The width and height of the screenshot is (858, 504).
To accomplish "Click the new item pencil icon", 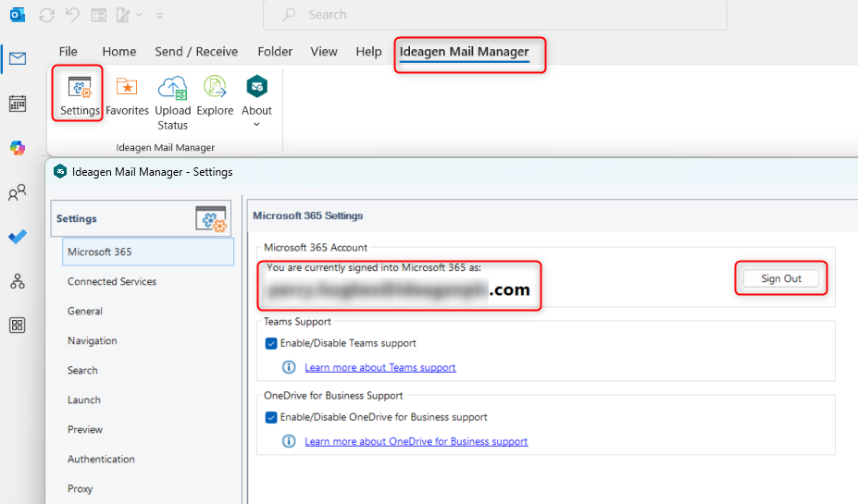I will tap(122, 16).
